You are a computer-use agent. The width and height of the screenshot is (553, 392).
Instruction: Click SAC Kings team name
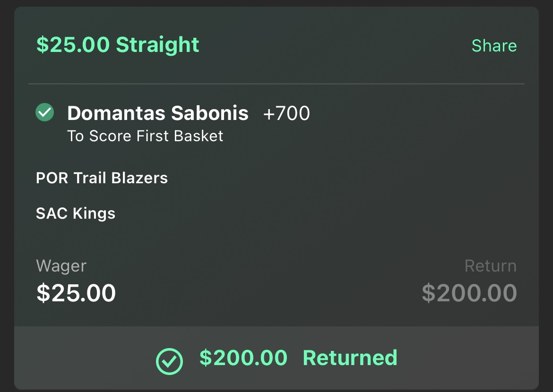[x=76, y=213]
